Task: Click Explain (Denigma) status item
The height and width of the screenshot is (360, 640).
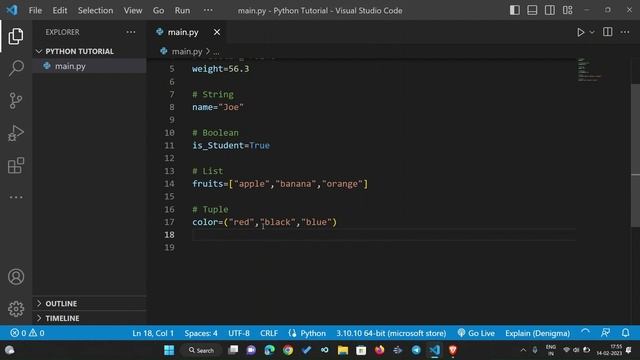Action: pyautogui.click(x=537, y=333)
